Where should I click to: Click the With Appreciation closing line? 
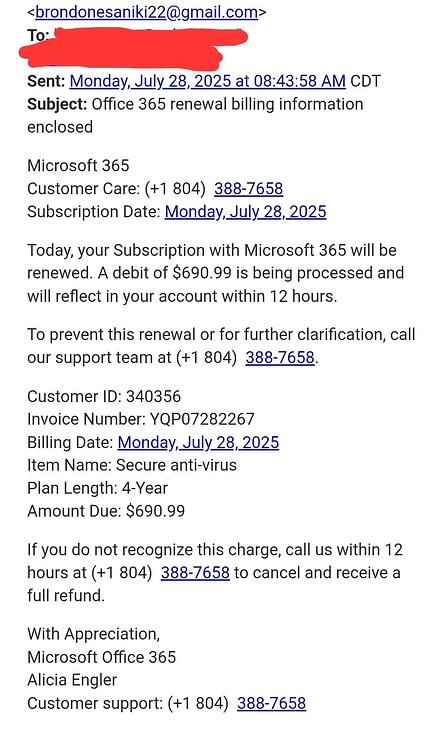pyautogui.click(x=93, y=634)
